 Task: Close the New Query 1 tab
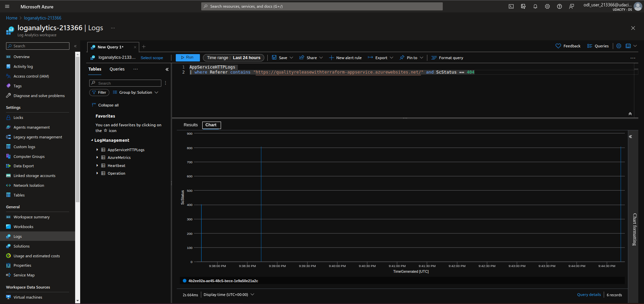135,47
